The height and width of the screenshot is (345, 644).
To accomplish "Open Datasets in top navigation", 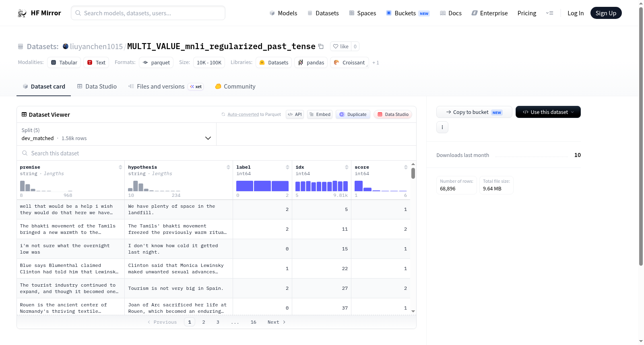I will point(323,13).
